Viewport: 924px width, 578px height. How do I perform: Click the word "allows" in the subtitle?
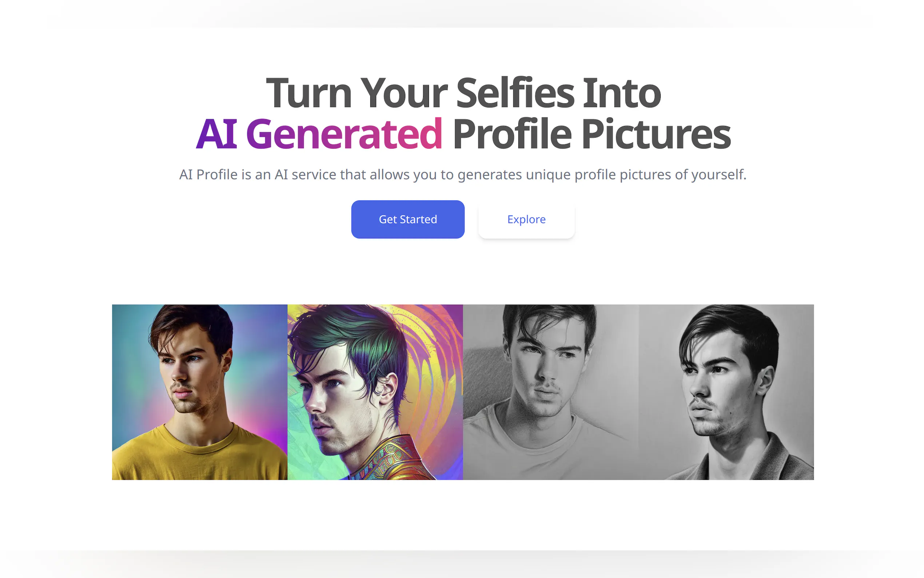pyautogui.click(x=389, y=175)
